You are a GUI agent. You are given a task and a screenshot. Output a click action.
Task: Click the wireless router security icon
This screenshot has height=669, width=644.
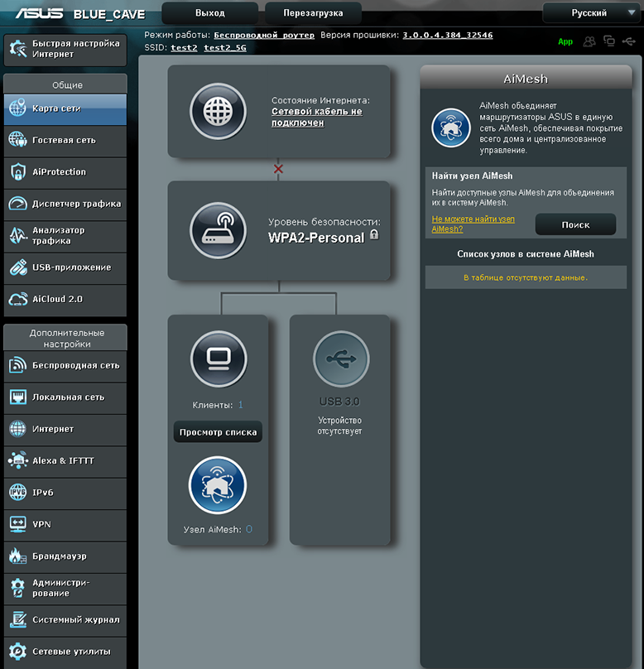[218, 230]
